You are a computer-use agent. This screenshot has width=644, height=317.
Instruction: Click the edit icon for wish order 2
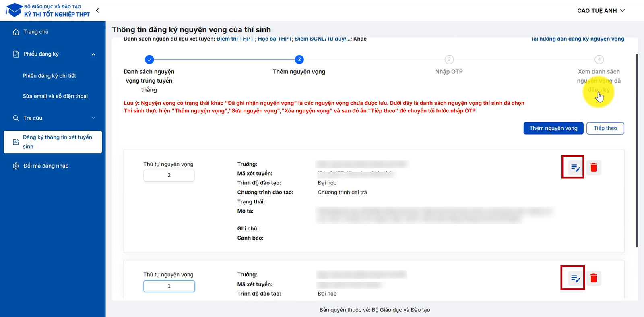coord(575,168)
